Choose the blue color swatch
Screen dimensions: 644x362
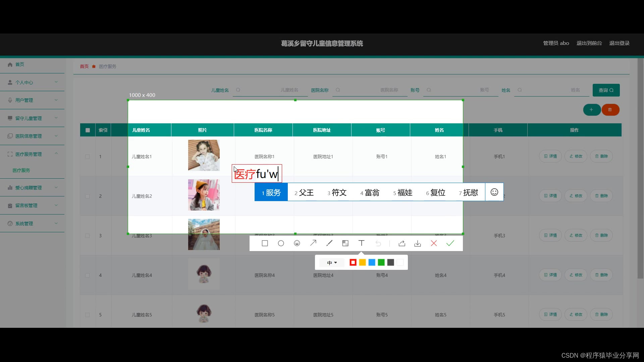tap(372, 262)
